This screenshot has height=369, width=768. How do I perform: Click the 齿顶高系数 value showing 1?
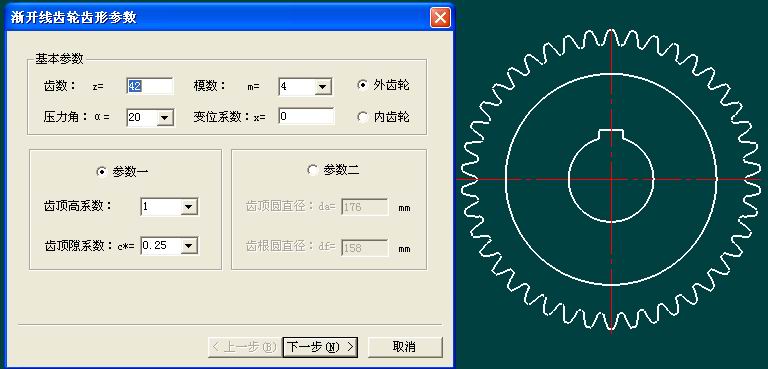161,207
